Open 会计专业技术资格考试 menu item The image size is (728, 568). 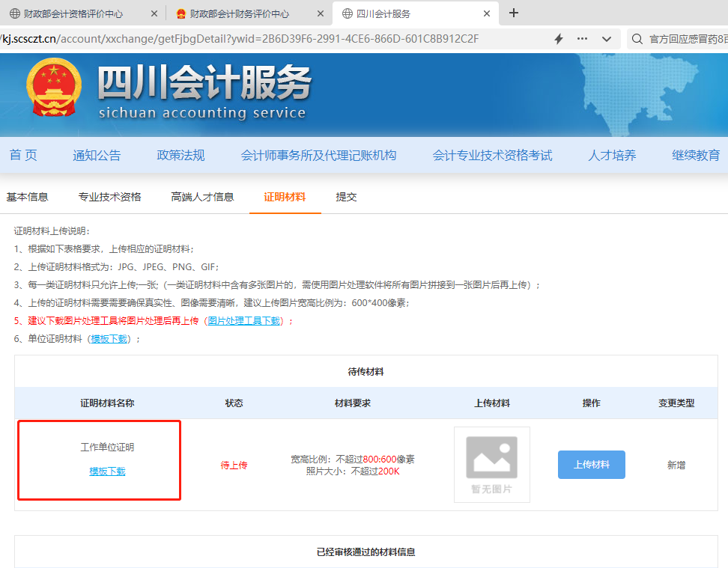click(x=492, y=155)
